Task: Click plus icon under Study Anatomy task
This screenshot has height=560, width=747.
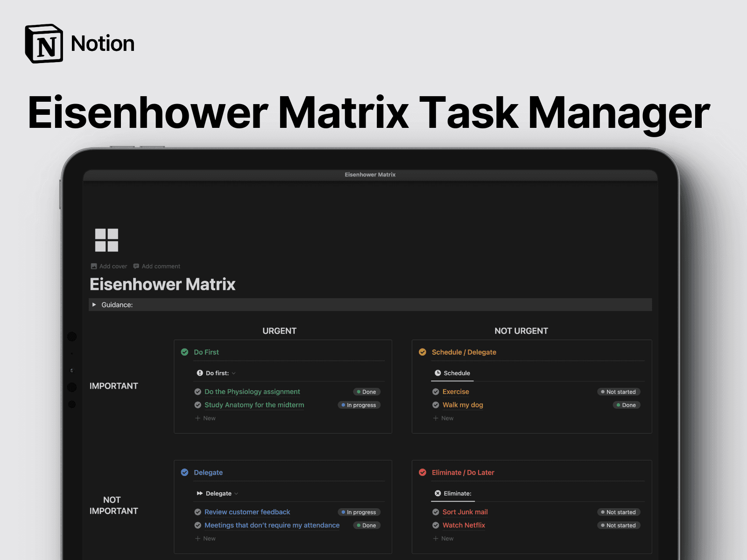Action: (x=197, y=418)
